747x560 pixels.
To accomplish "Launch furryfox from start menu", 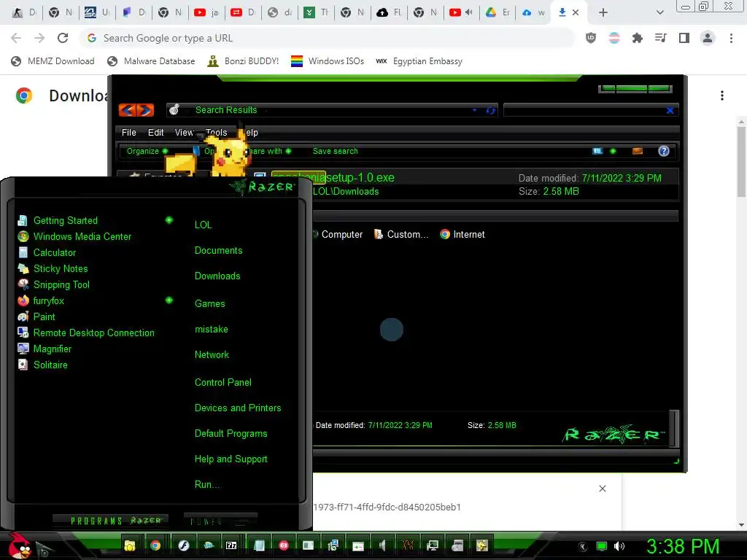I will pyautogui.click(x=41, y=301).
